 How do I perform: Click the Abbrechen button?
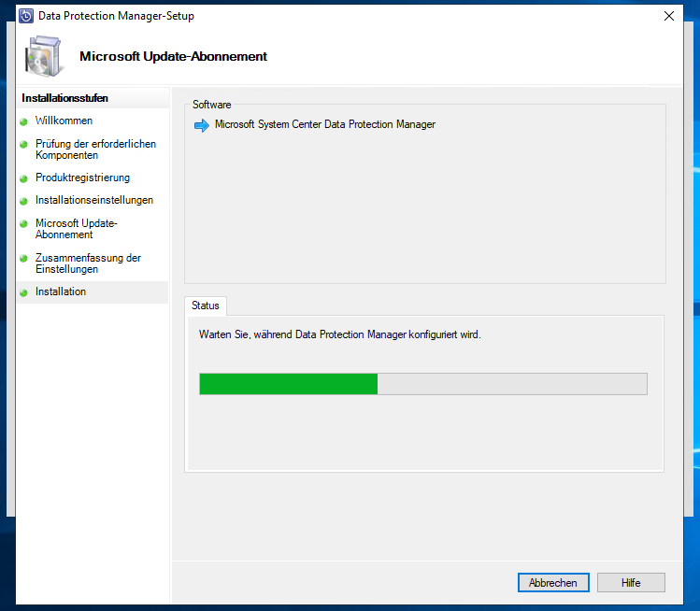point(553,582)
